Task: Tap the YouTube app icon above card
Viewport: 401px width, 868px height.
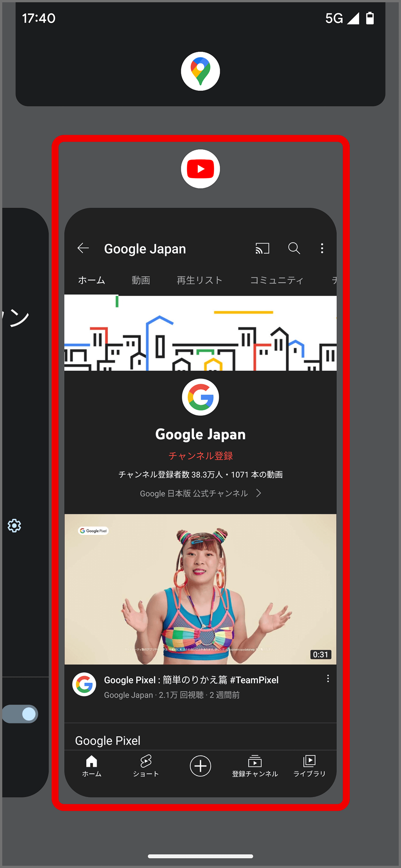Action: tap(200, 169)
